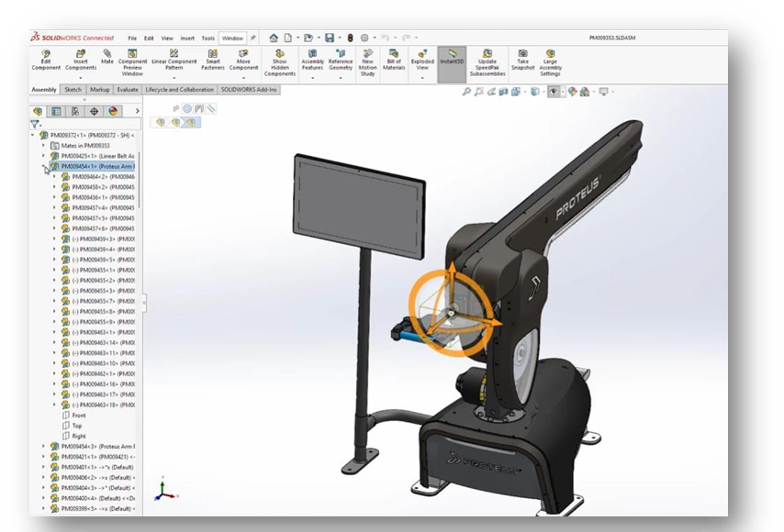Launch Linear Component Pattern
The height and width of the screenshot is (532, 784).
174,60
